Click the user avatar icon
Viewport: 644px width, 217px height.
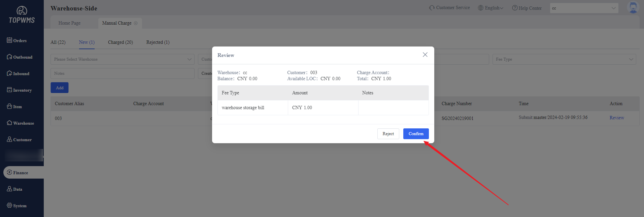633,8
